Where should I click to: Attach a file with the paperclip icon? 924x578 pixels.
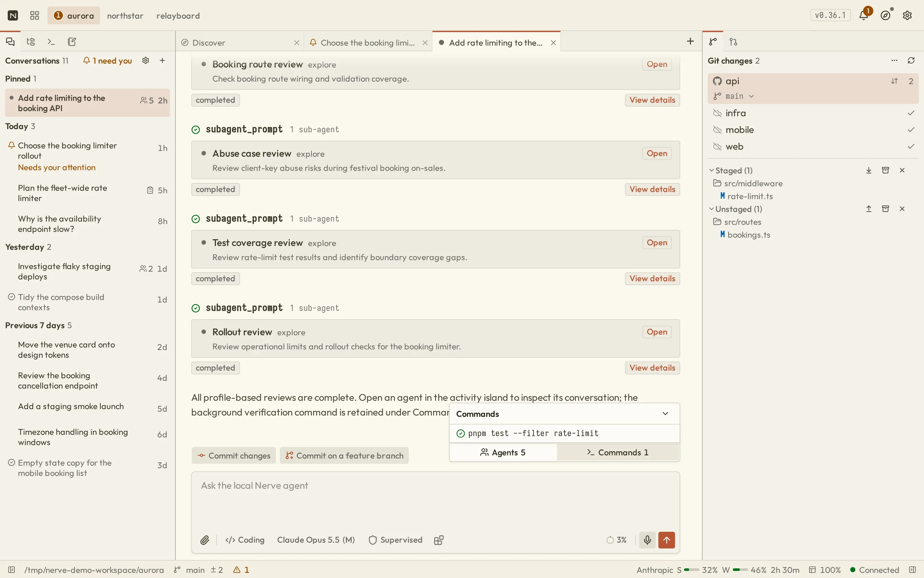click(x=205, y=540)
